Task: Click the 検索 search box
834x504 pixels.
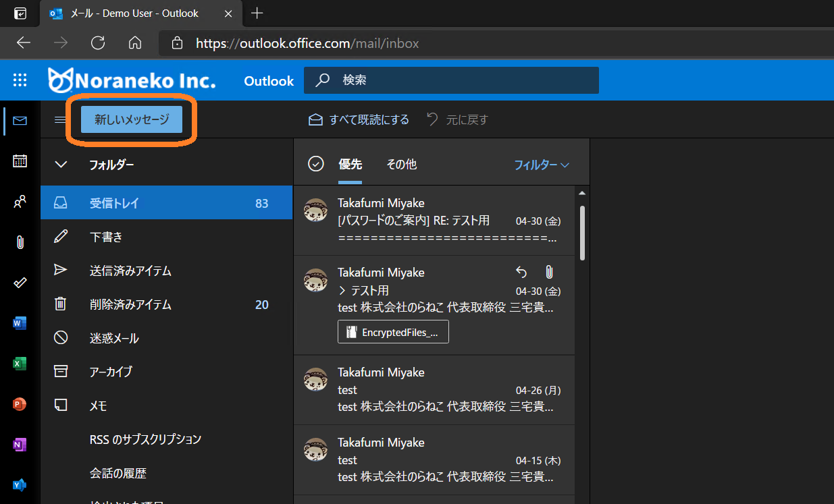Action: [x=451, y=80]
